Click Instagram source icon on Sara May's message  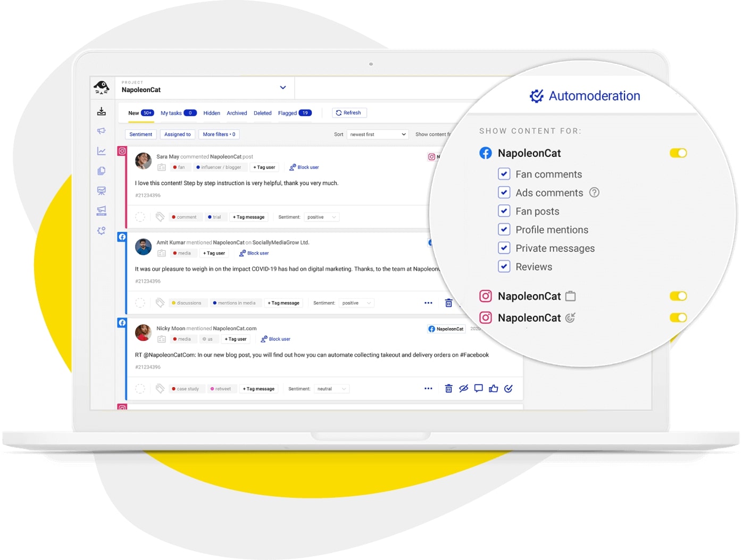tap(122, 151)
